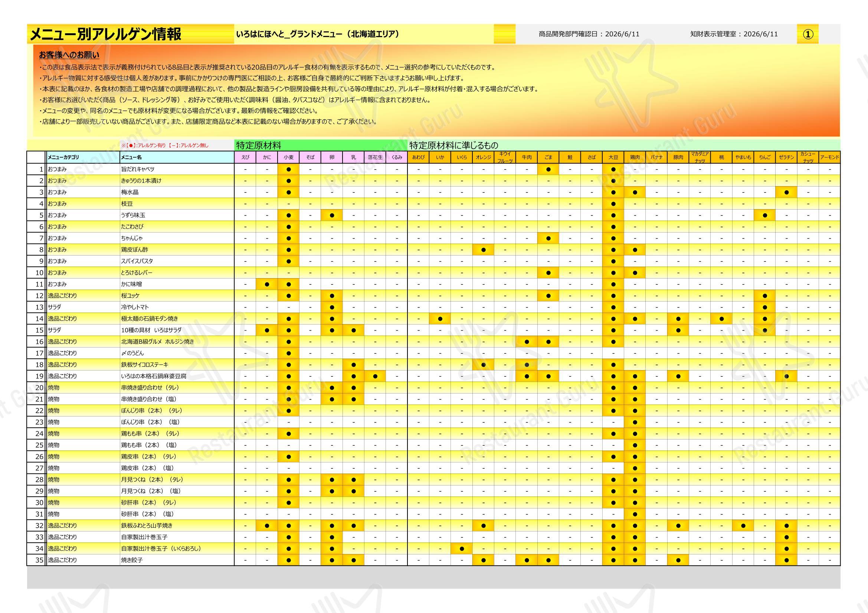Image resolution: width=868 pixels, height=613 pixels.
Task: Click the マカダミアナッツ column header
Action: tap(700, 158)
